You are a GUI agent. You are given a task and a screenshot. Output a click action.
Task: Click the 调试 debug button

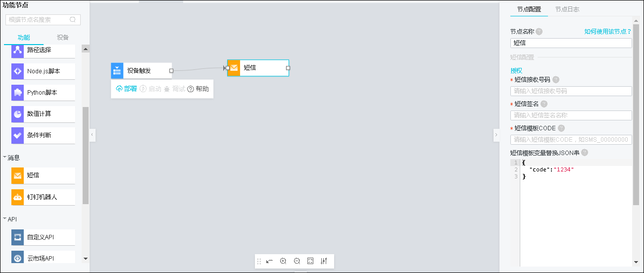tap(174, 89)
